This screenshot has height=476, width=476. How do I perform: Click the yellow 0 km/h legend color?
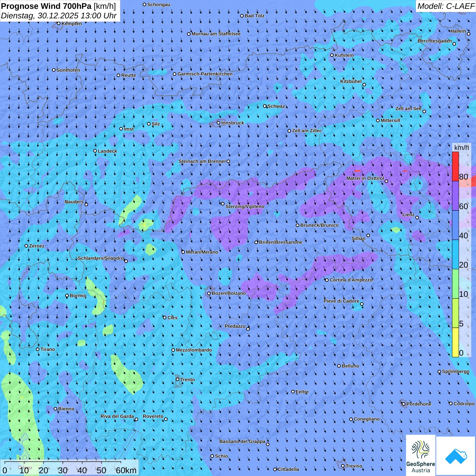[455, 342]
